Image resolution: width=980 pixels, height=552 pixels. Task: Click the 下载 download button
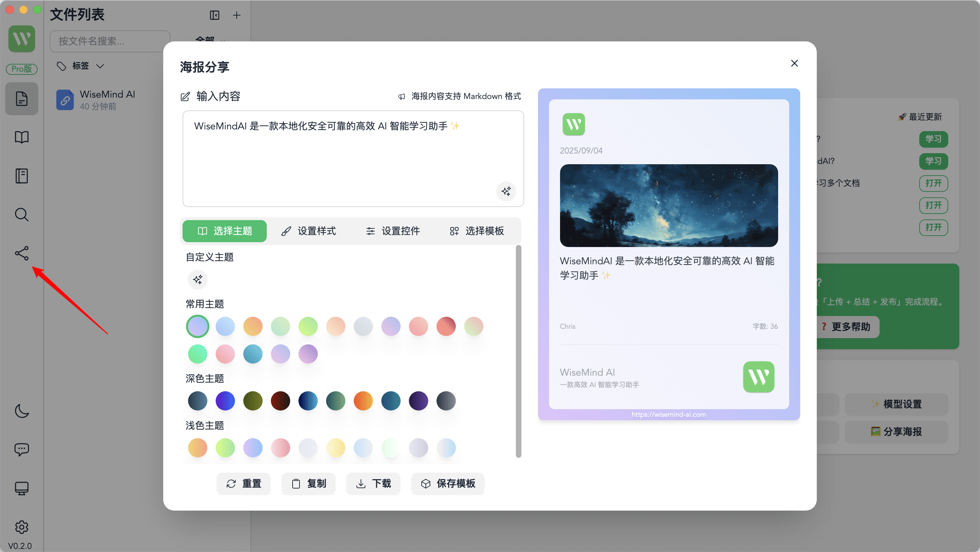point(373,484)
